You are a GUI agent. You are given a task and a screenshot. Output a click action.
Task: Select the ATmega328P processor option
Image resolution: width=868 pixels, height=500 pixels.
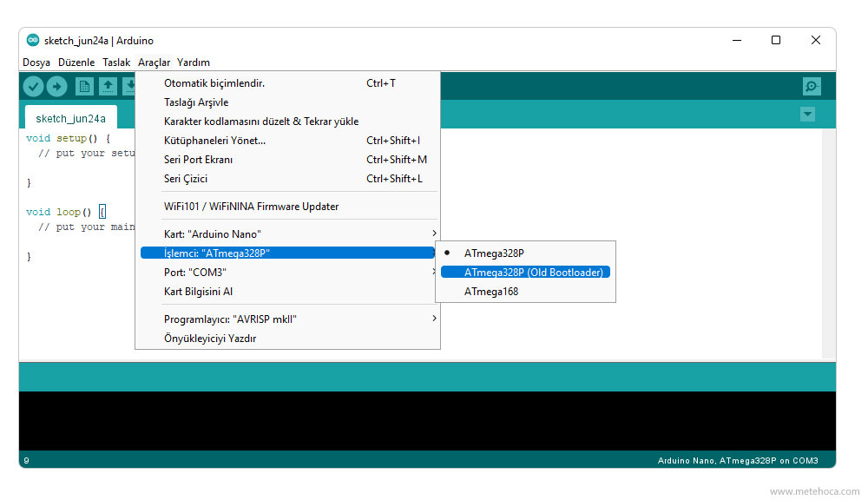(x=525, y=253)
